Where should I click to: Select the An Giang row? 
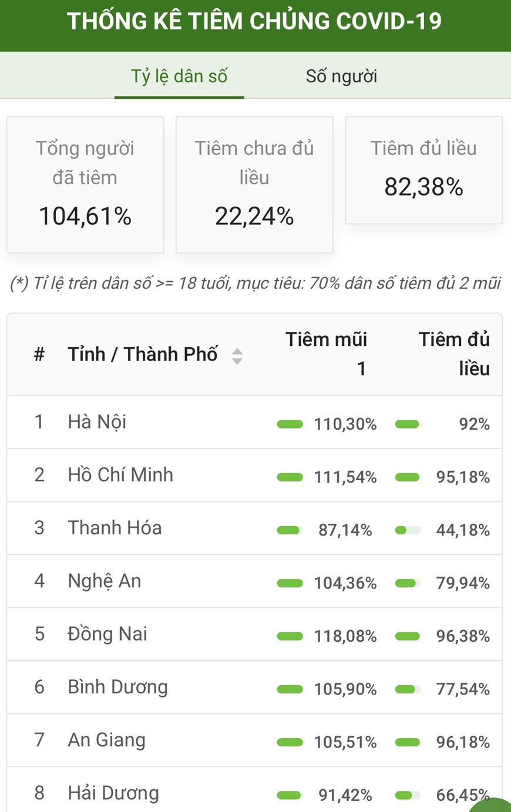pos(254,740)
